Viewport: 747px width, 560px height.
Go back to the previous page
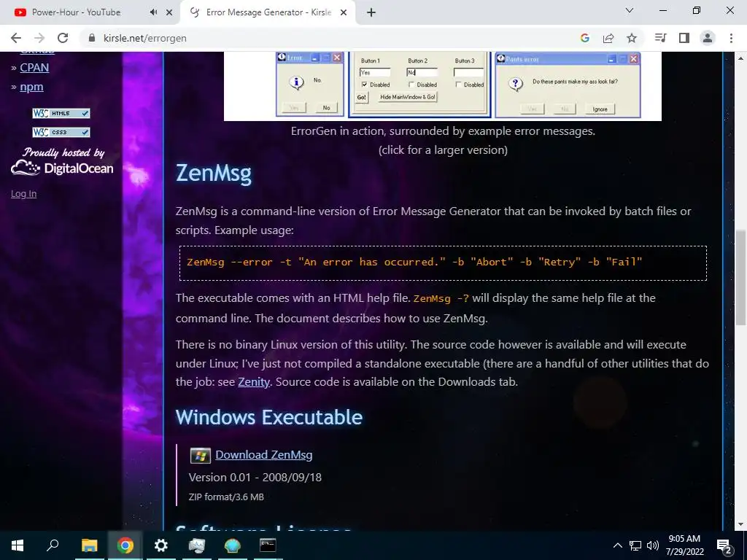coord(16,38)
